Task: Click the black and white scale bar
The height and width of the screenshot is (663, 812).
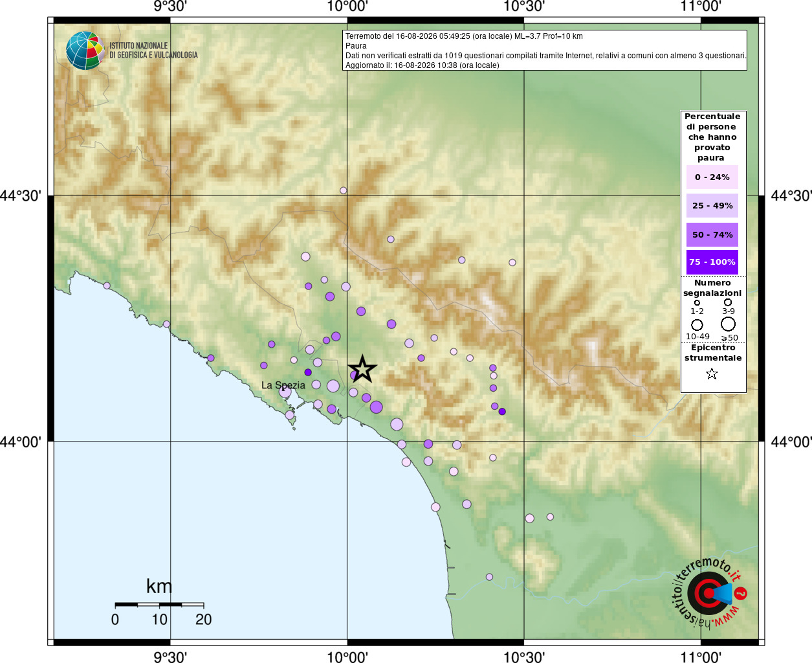Action: tap(159, 605)
